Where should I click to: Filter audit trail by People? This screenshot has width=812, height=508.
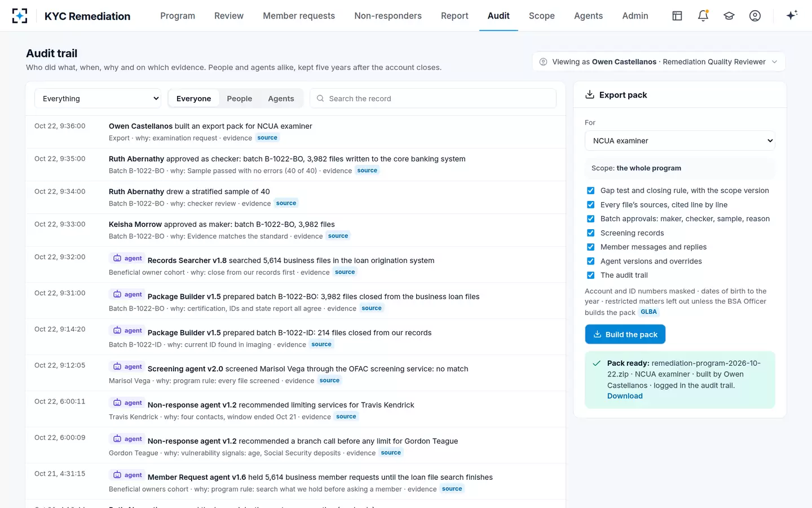click(240, 98)
